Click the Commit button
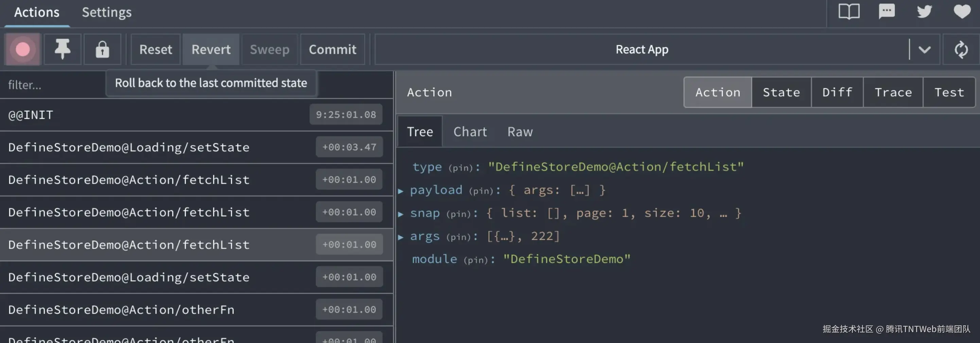Screen dimensions: 980x343 332,50
